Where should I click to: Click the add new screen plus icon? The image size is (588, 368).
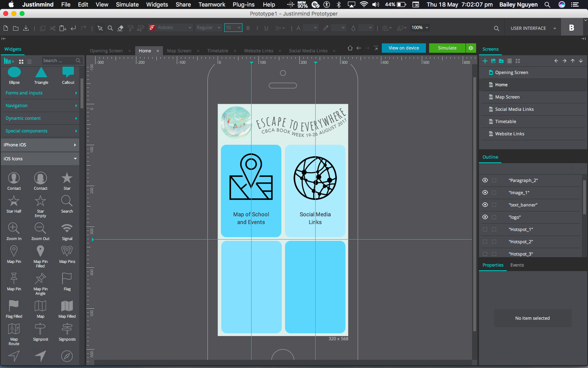click(485, 61)
